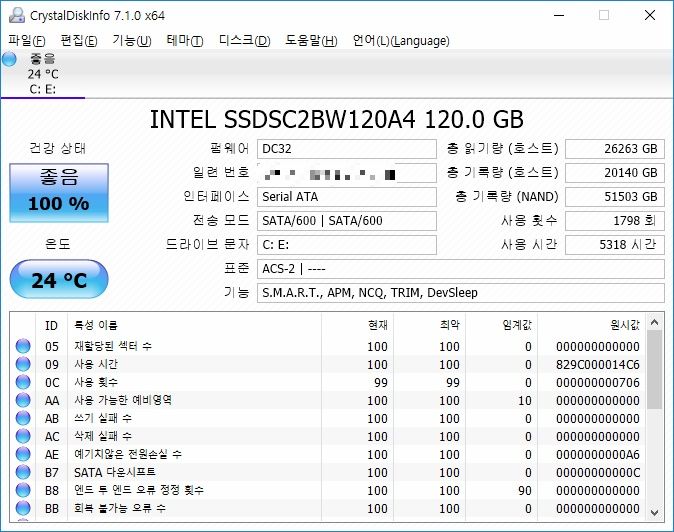The image size is (674, 532).
Task: Click the 임계값 column header
Action: (502, 325)
